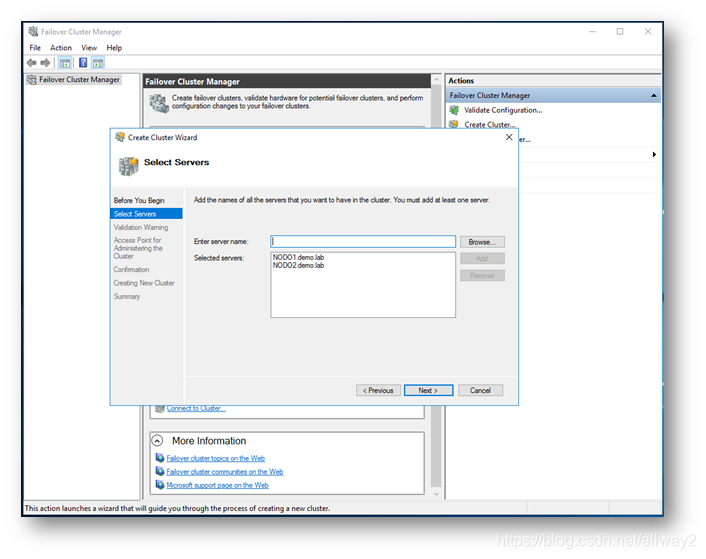706x559 pixels.
Task: Click the globe icon beside Failover cluster communities
Action: click(160, 471)
